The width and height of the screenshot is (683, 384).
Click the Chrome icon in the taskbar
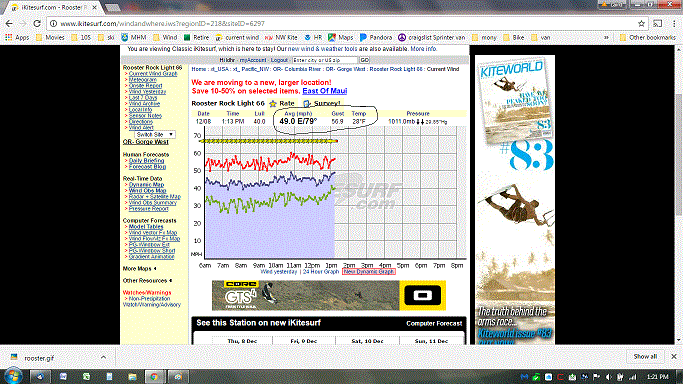click(x=154, y=376)
